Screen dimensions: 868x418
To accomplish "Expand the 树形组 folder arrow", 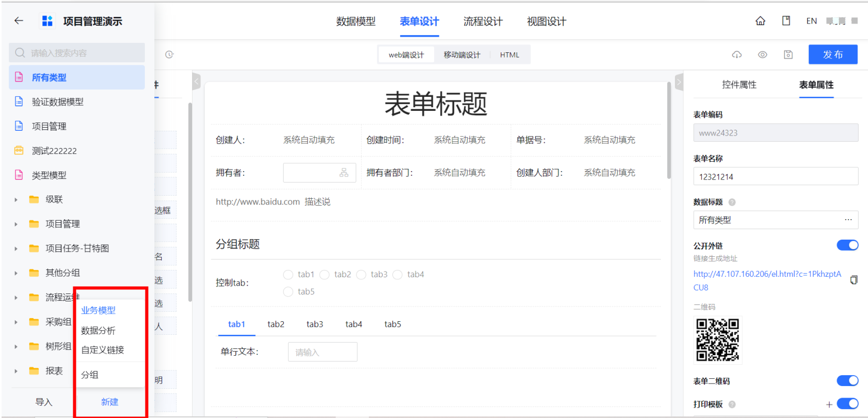I will click(x=16, y=346).
